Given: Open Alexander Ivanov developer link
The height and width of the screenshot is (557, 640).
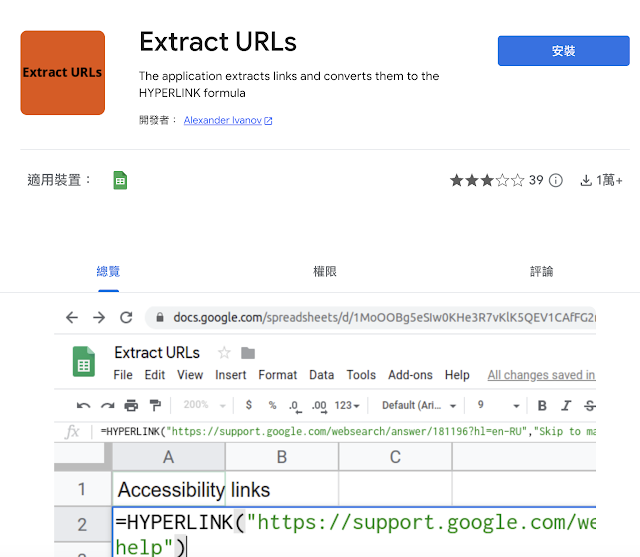Looking at the screenshot, I should [x=227, y=120].
